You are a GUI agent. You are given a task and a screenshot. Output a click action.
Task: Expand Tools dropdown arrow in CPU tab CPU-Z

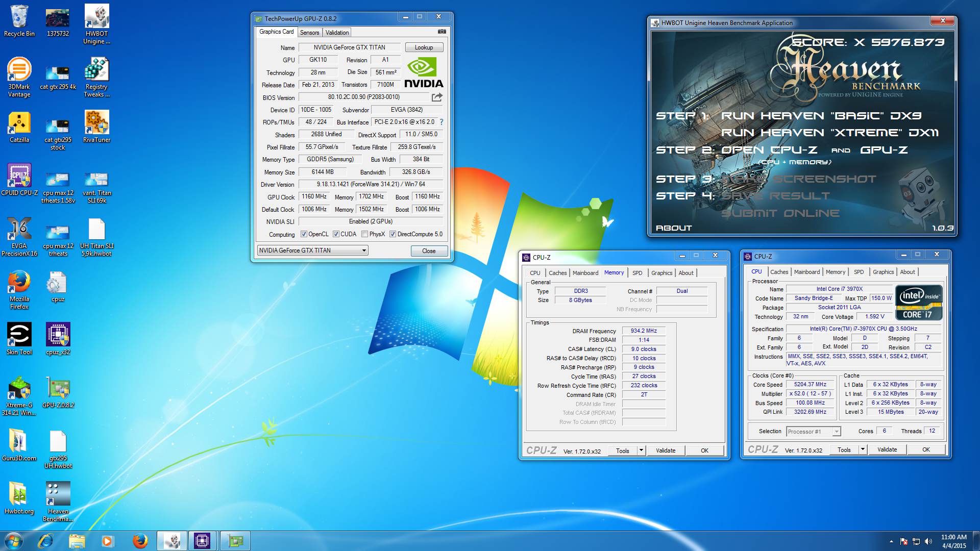pos(863,449)
